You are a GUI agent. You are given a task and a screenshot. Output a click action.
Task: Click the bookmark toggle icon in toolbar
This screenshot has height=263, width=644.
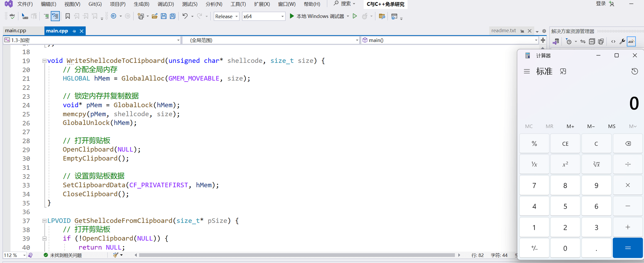click(x=67, y=16)
